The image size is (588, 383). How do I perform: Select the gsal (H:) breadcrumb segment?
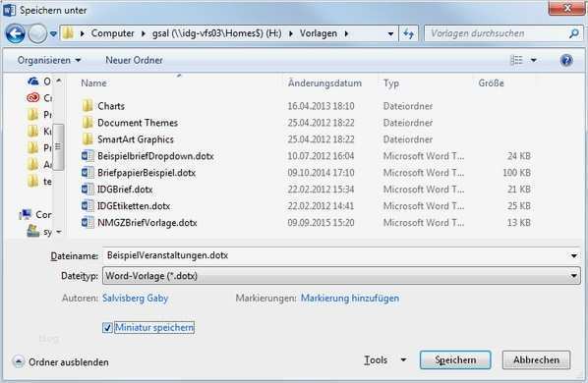click(x=216, y=33)
